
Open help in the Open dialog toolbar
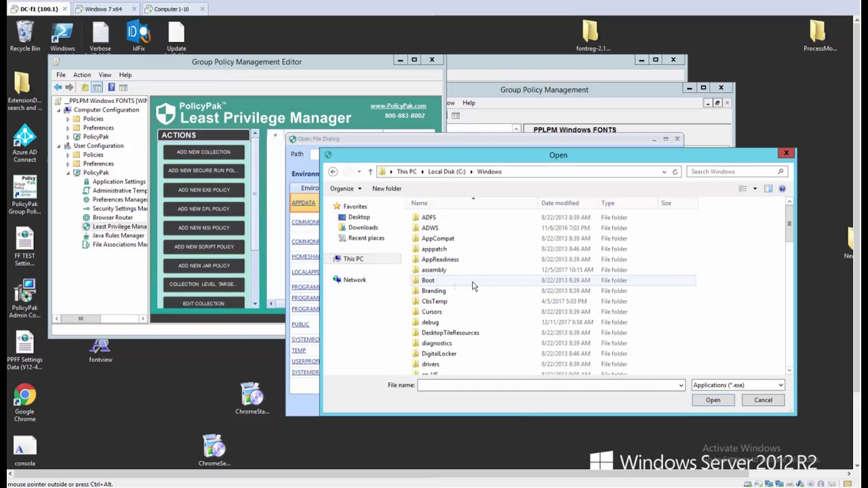(782, 188)
